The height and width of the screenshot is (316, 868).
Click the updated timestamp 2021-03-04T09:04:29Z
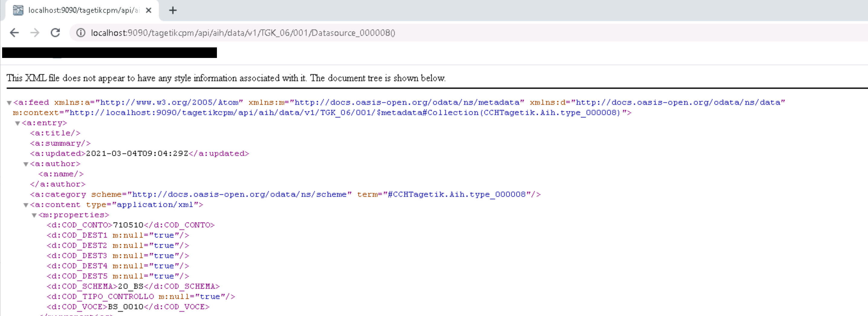(137, 153)
